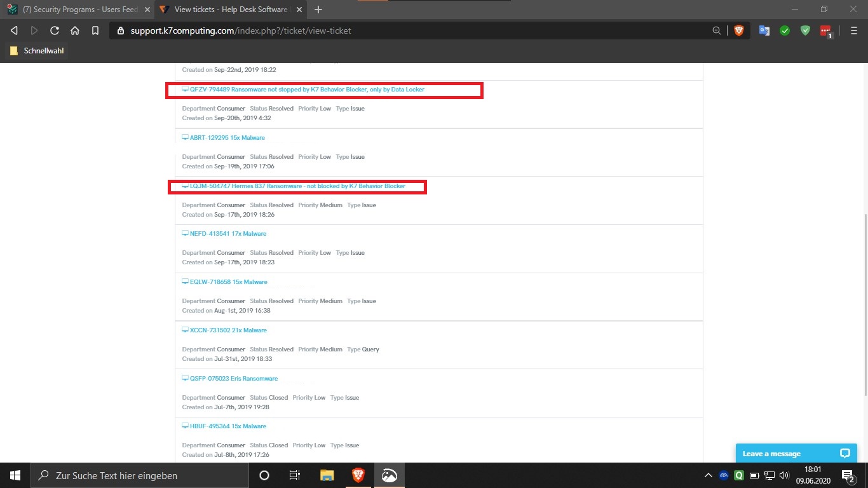Click the text "Created on Sep-20th, 2019 4:32"

click(x=227, y=118)
